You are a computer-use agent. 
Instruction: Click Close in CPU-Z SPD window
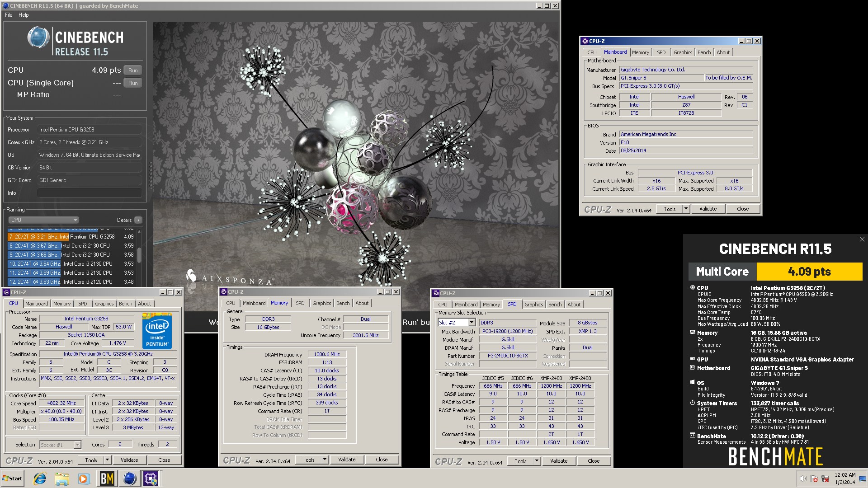click(x=594, y=461)
